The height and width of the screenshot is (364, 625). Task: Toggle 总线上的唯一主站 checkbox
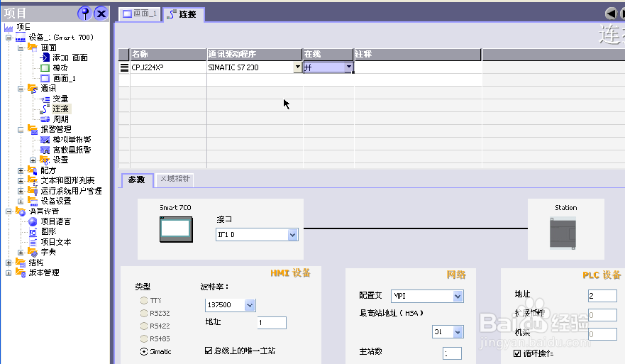click(x=209, y=351)
